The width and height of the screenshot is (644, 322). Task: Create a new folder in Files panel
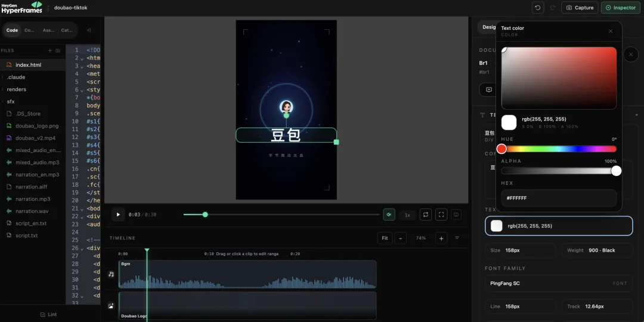(x=58, y=51)
